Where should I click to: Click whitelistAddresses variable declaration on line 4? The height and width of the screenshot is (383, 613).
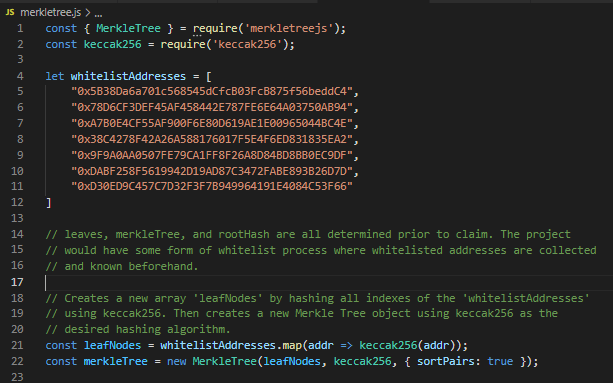[128, 76]
